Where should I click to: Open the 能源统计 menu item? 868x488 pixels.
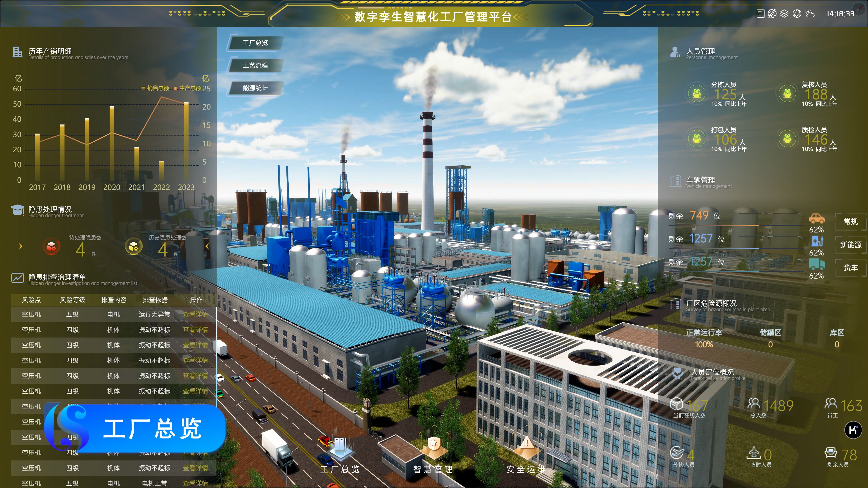pyautogui.click(x=255, y=88)
